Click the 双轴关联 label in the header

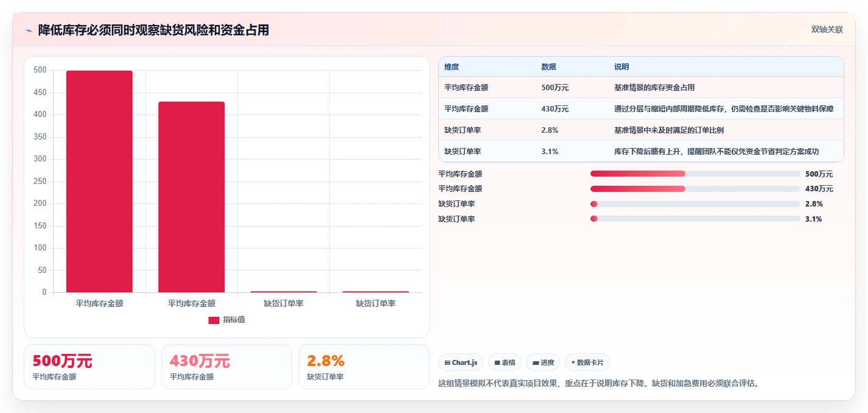tap(827, 30)
